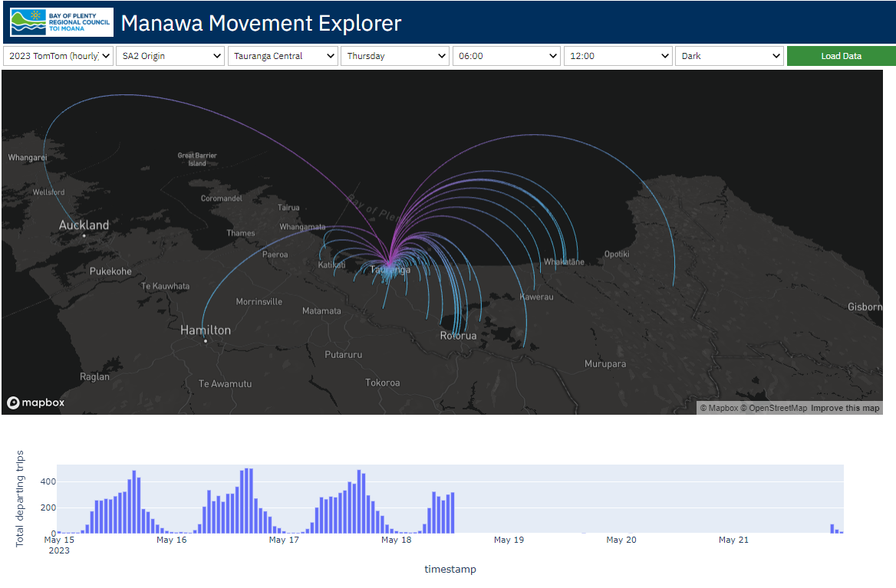Click the May 16 tick on timeline
The height and width of the screenshot is (588, 896).
click(x=171, y=540)
